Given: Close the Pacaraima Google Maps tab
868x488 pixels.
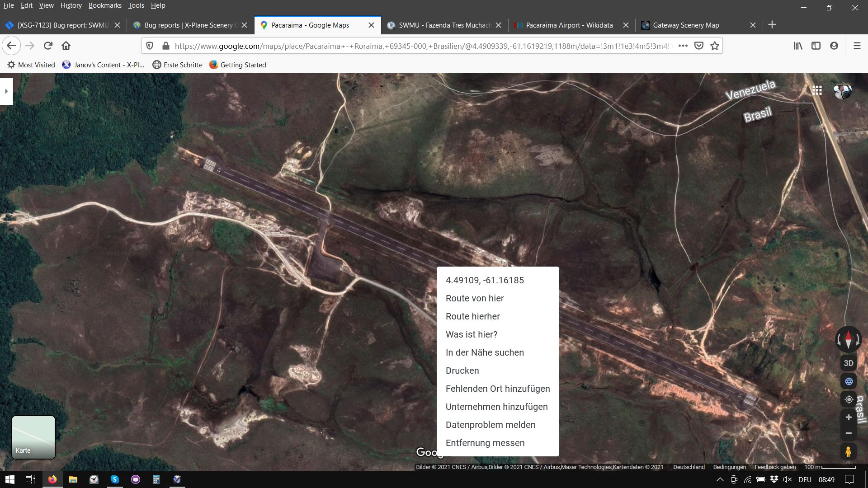Looking at the screenshot, I should 371,25.
